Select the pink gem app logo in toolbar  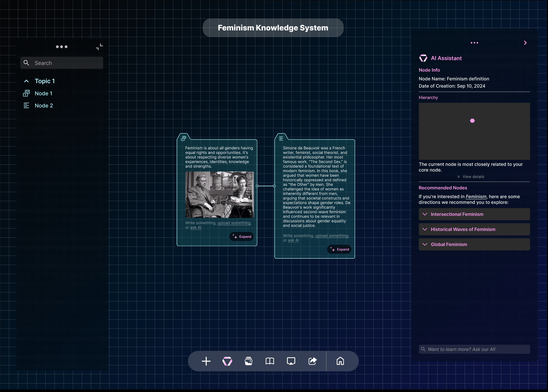227,361
